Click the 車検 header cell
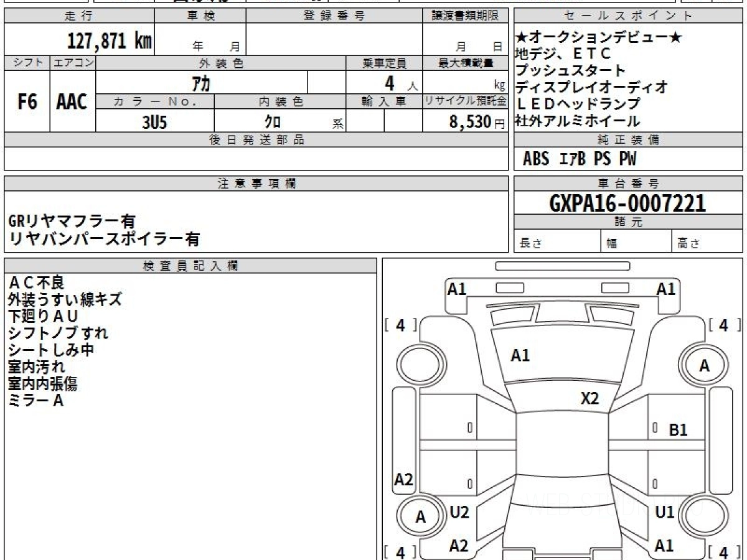 (200, 16)
